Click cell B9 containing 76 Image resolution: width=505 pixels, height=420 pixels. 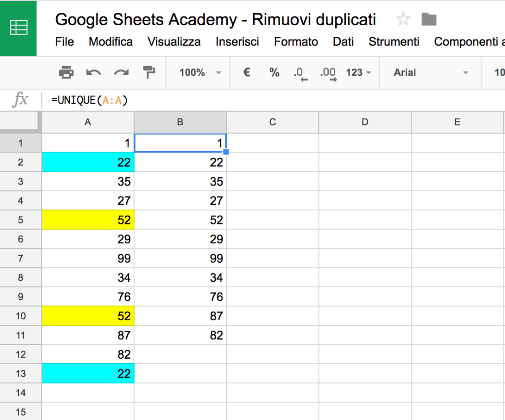(180, 297)
